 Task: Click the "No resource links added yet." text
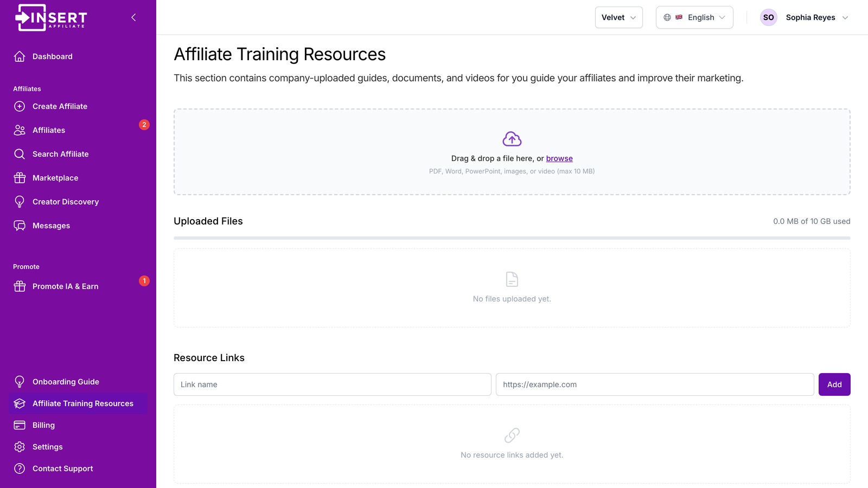coord(512,455)
